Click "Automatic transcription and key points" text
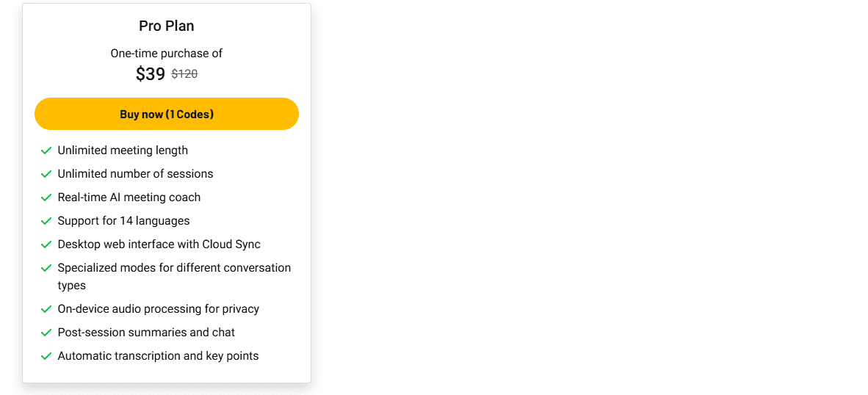The height and width of the screenshot is (395, 868). pos(158,356)
